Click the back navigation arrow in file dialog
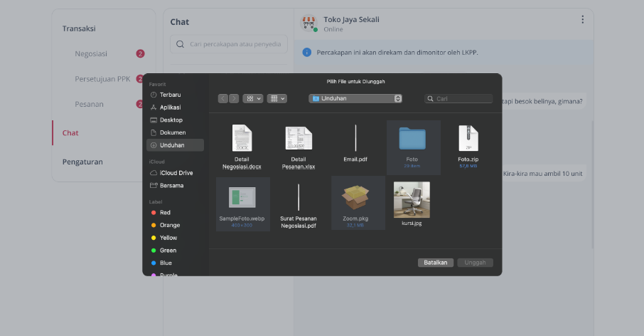The height and width of the screenshot is (336, 644). tap(223, 99)
